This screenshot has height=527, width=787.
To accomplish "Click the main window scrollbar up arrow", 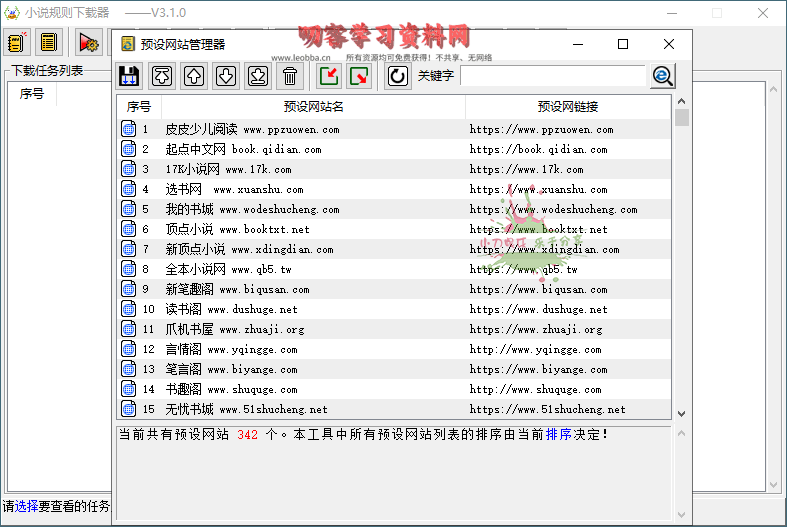I will tap(773, 89).
